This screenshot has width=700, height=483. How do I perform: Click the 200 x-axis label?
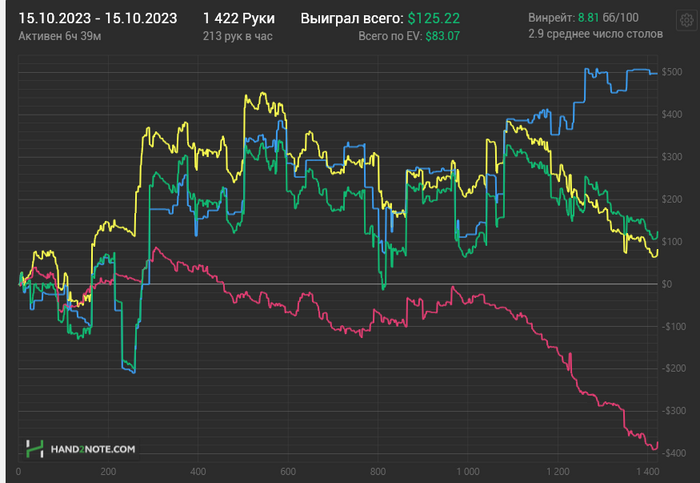108,471
